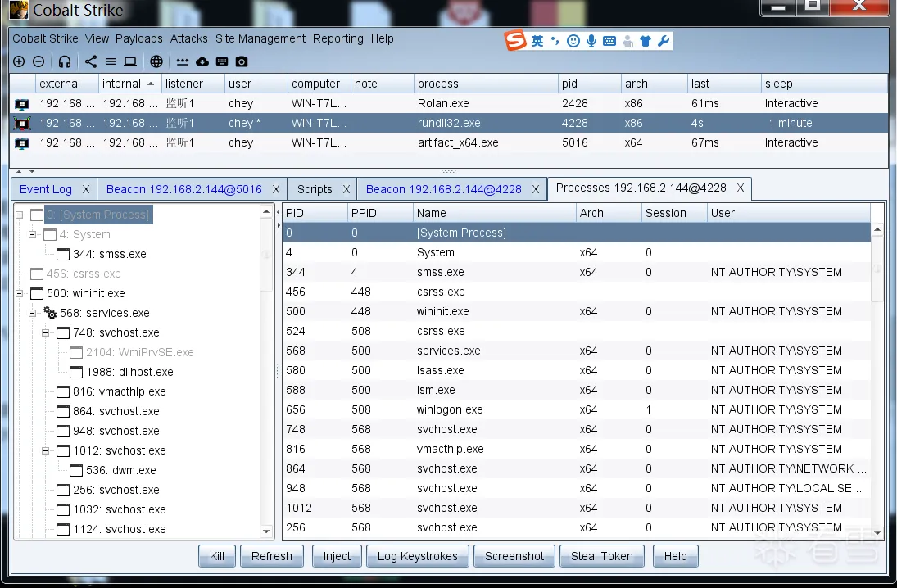Screen dimensions: 897x588
Task: Collapse the 1012: svchost.exe node
Action: 45,450
